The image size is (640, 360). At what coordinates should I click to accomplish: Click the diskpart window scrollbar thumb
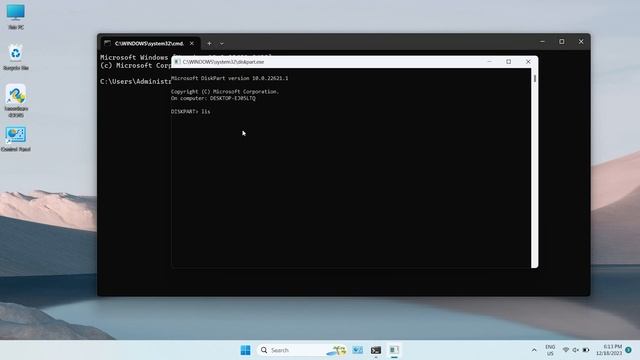[x=535, y=78]
